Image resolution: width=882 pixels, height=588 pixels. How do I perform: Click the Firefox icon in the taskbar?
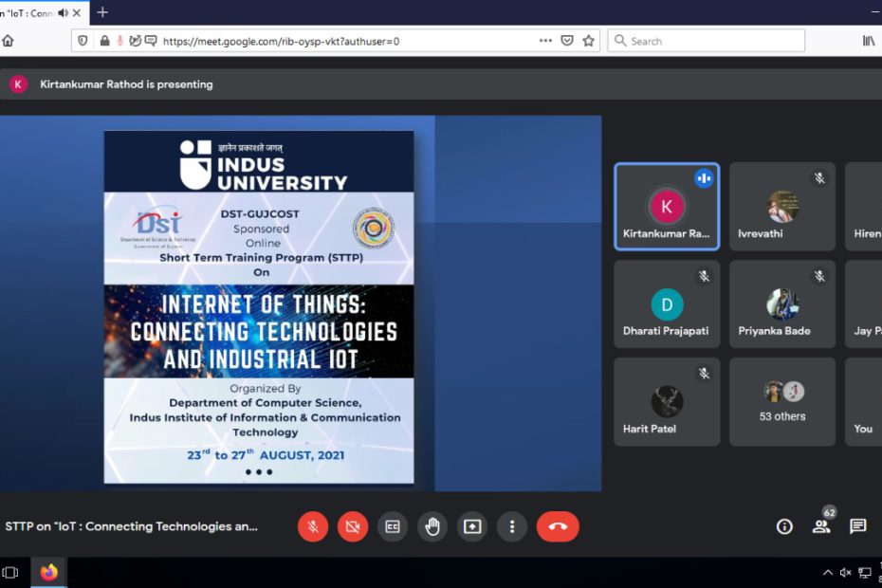tap(49, 572)
